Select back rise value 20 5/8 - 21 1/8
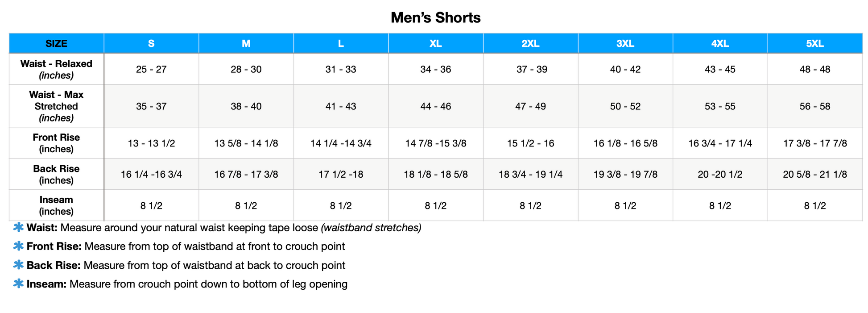This screenshot has width=868, height=313. click(x=814, y=174)
